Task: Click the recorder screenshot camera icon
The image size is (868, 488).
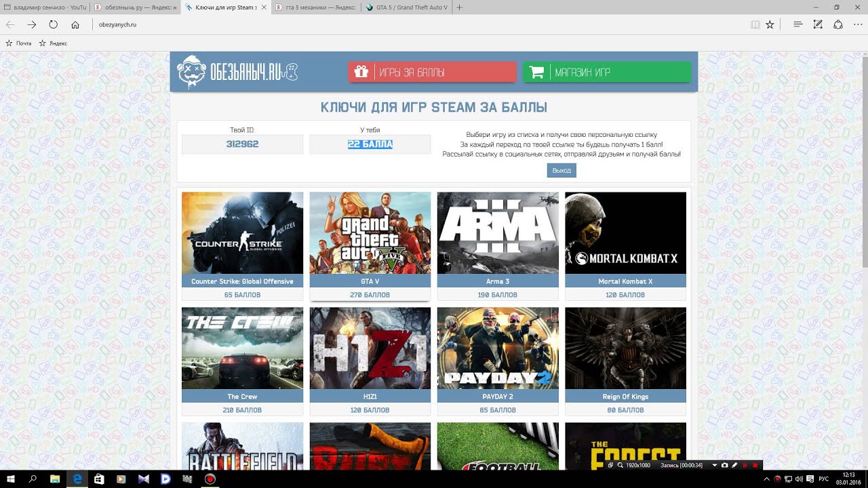Action: (x=725, y=465)
